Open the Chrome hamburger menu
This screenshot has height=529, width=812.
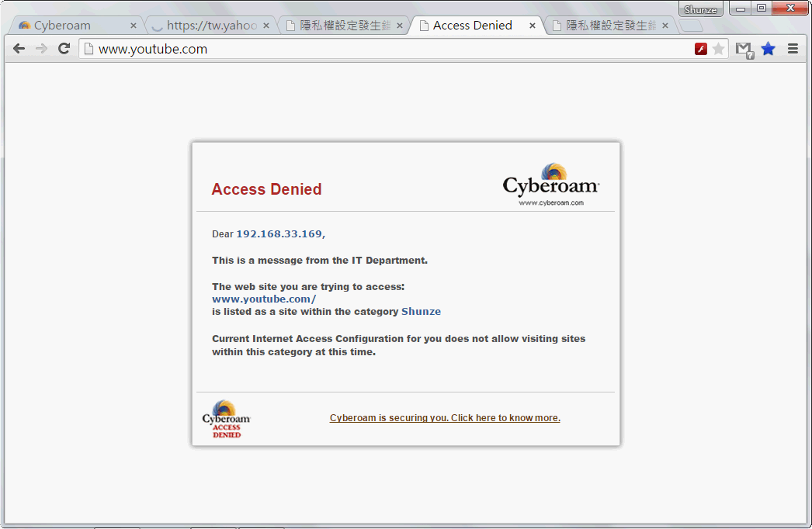click(793, 49)
